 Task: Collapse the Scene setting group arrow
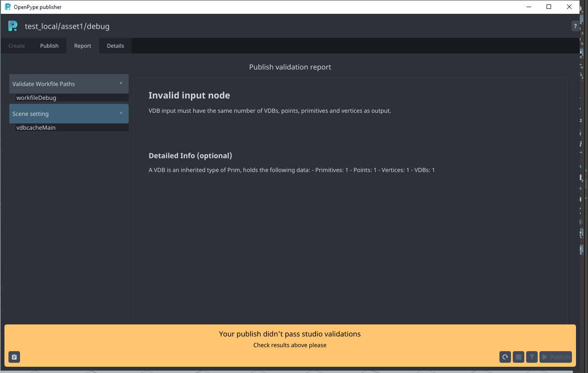(x=121, y=114)
